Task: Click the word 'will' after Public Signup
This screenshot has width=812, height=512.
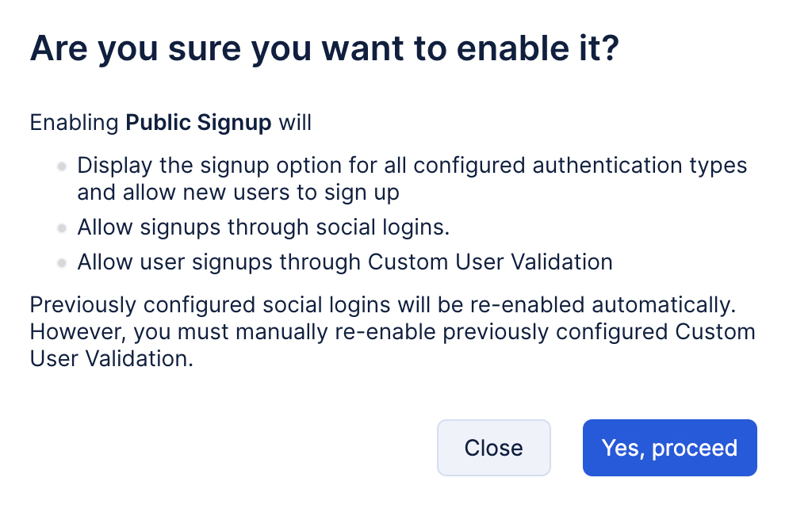Action: point(295,123)
